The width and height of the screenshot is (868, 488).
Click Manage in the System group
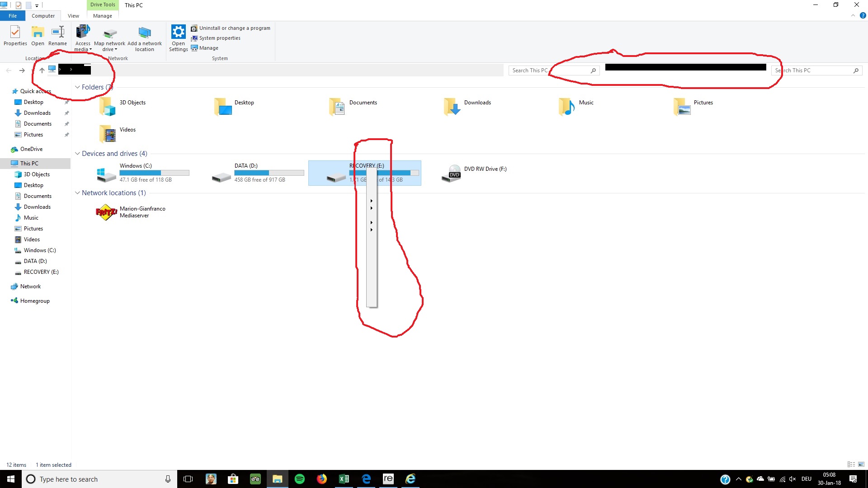[205, 48]
